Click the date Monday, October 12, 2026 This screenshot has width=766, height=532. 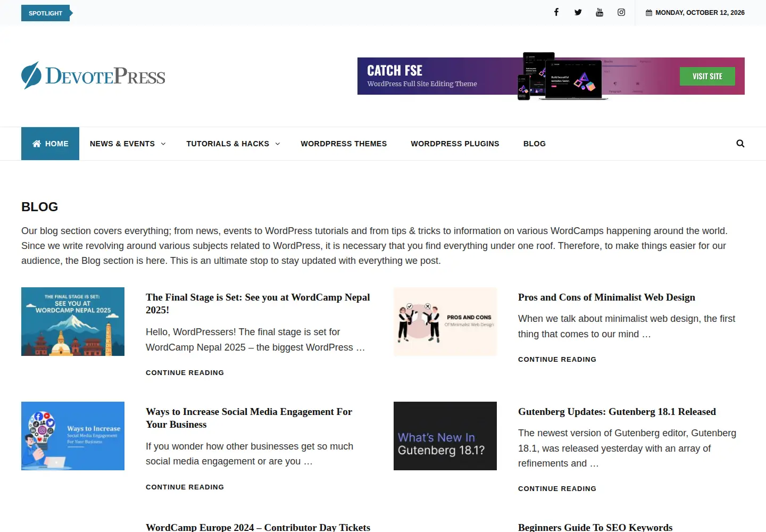700,13
